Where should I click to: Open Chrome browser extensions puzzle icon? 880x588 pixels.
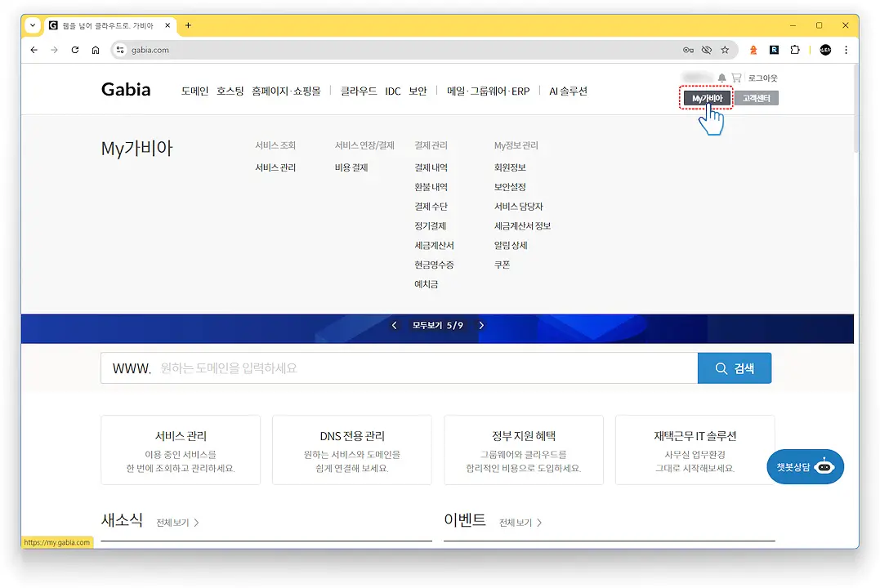[x=794, y=50]
